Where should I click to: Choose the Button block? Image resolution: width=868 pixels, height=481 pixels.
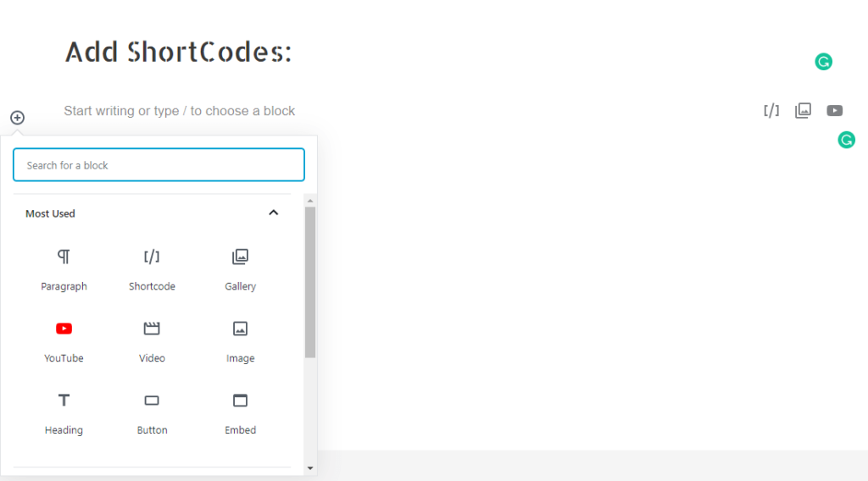click(x=152, y=414)
